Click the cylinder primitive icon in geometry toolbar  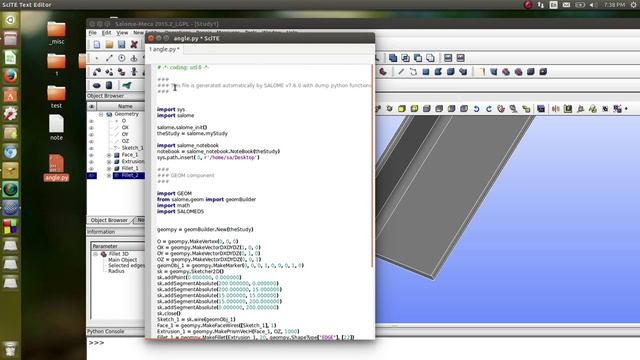point(109,85)
